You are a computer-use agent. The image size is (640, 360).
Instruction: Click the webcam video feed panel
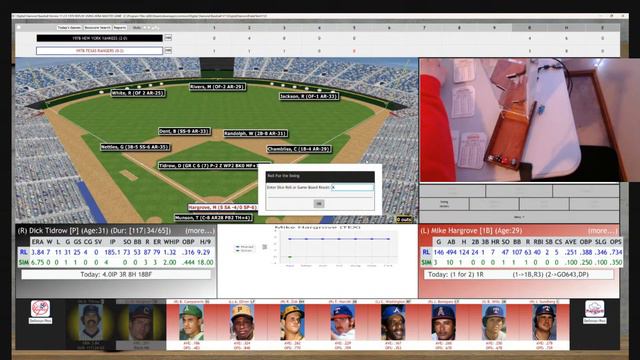point(529,120)
